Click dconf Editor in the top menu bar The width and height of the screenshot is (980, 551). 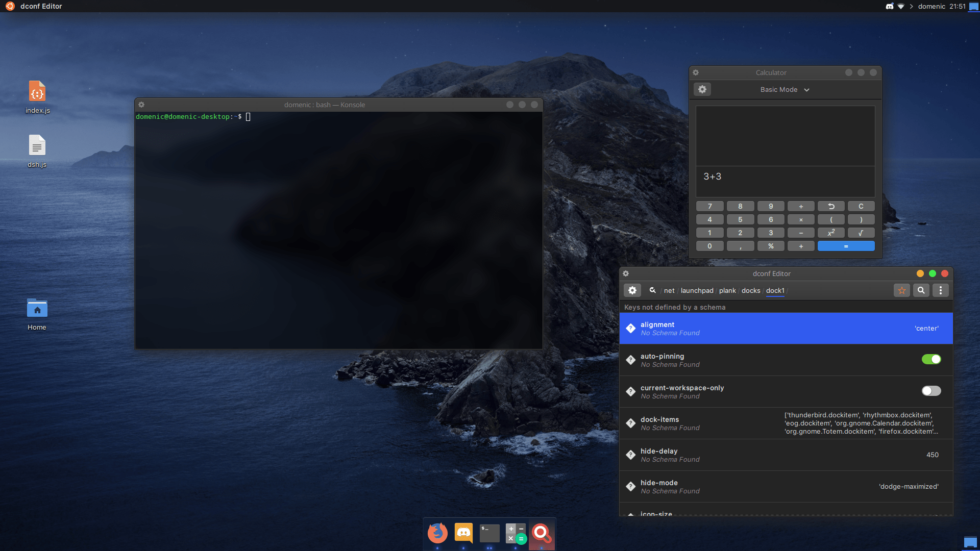41,6
